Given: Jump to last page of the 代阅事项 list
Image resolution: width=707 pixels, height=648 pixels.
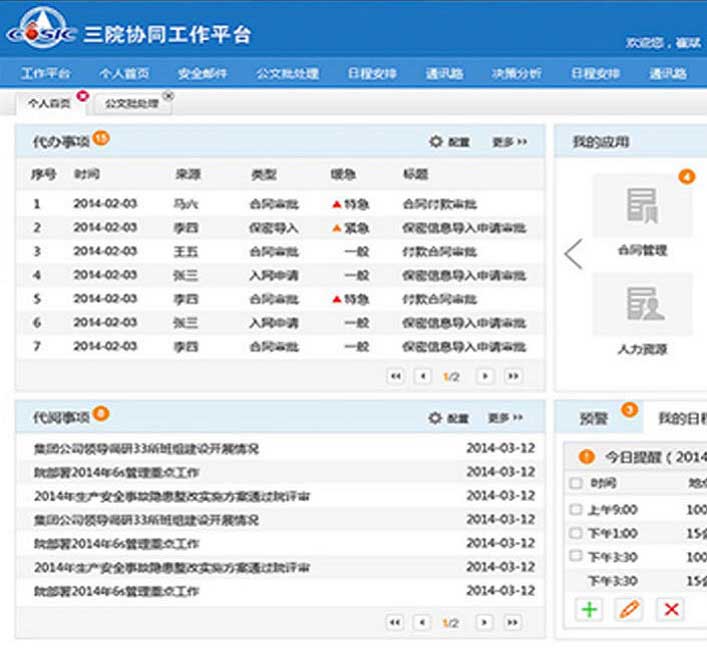Looking at the screenshot, I should coord(513,622).
